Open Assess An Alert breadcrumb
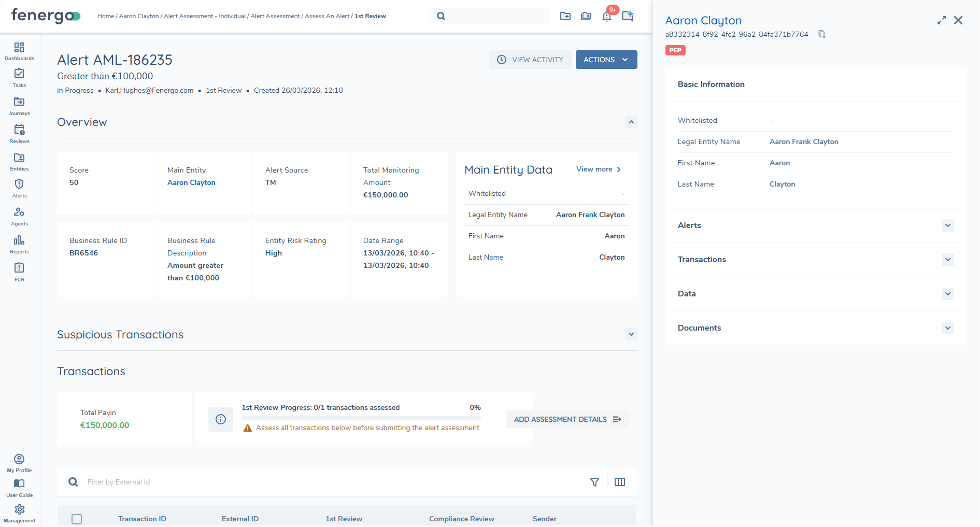 coord(327,16)
